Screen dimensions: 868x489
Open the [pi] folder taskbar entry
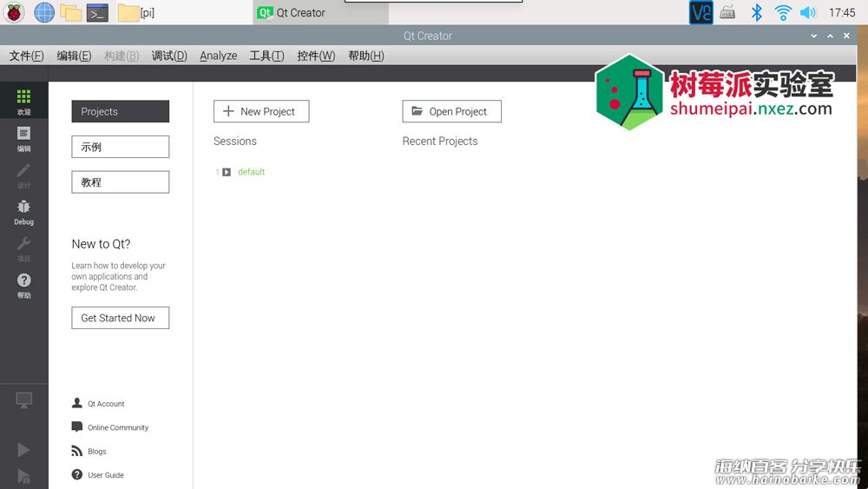click(x=136, y=13)
